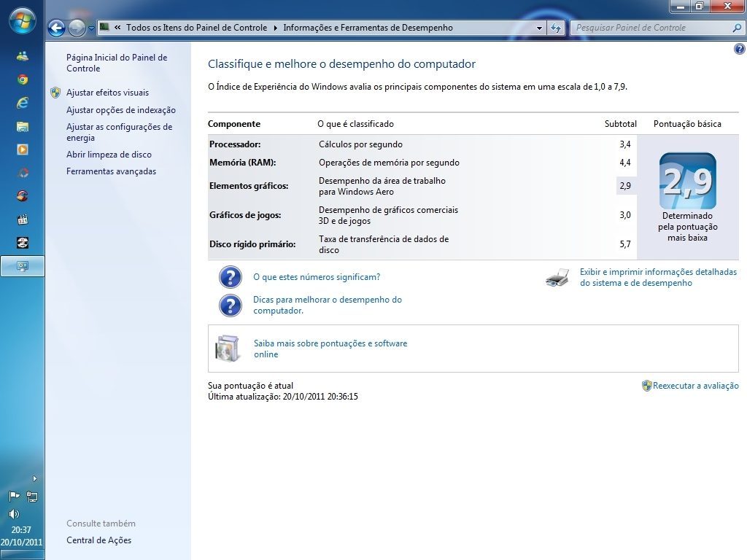Go to Todos os Itens do Painel de Controle
The image size is (747, 560).
[197, 28]
